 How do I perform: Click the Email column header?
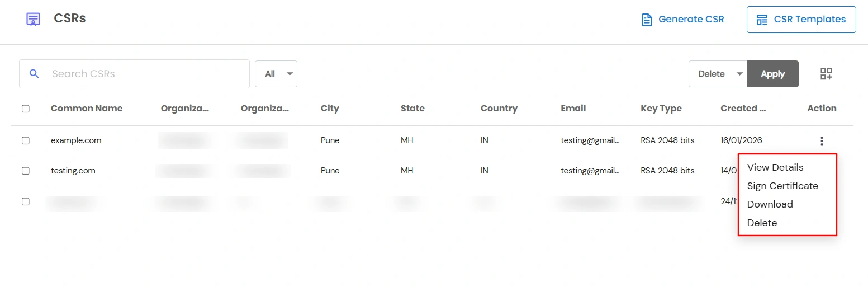(x=573, y=109)
